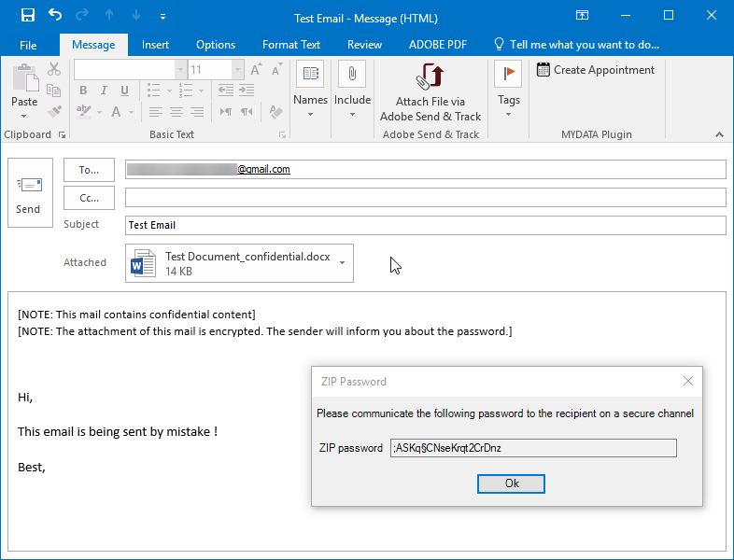Collapse the ribbon with the chevron
This screenshot has height=560, width=734.
pyautogui.click(x=719, y=134)
